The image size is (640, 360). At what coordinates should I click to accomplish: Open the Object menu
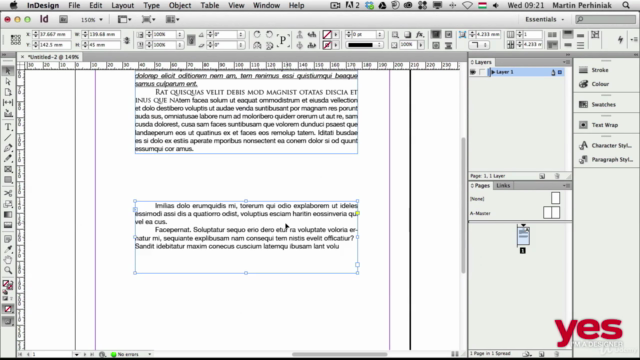[180, 5]
